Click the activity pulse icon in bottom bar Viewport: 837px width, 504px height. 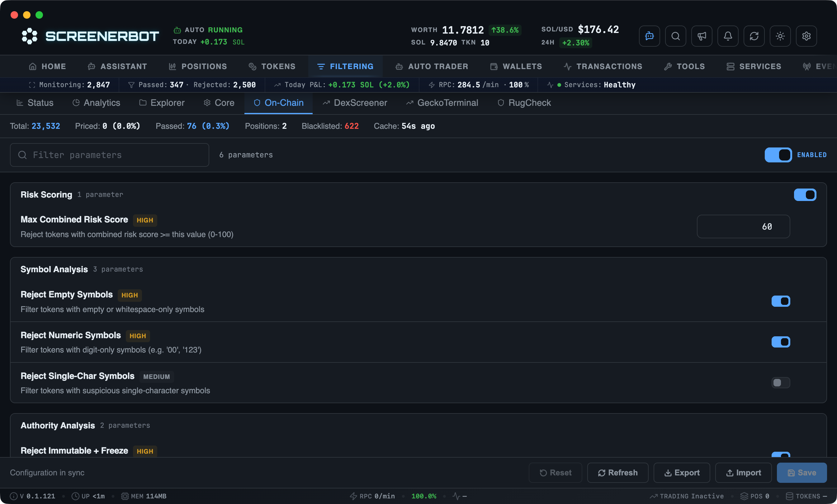point(456,496)
